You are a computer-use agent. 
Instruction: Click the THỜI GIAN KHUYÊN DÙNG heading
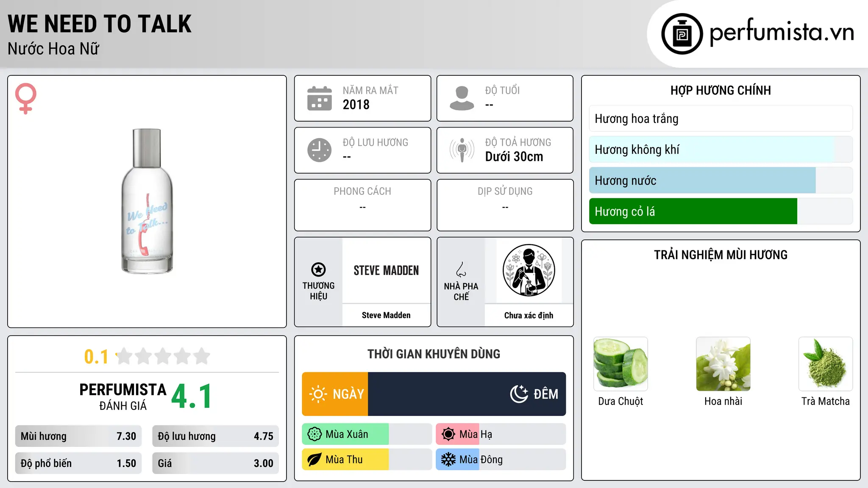(434, 354)
